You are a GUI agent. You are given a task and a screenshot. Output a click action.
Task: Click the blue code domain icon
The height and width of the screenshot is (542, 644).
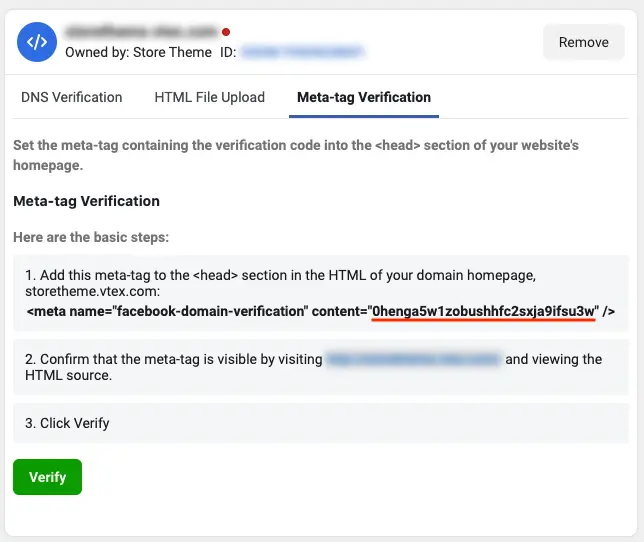click(37, 42)
